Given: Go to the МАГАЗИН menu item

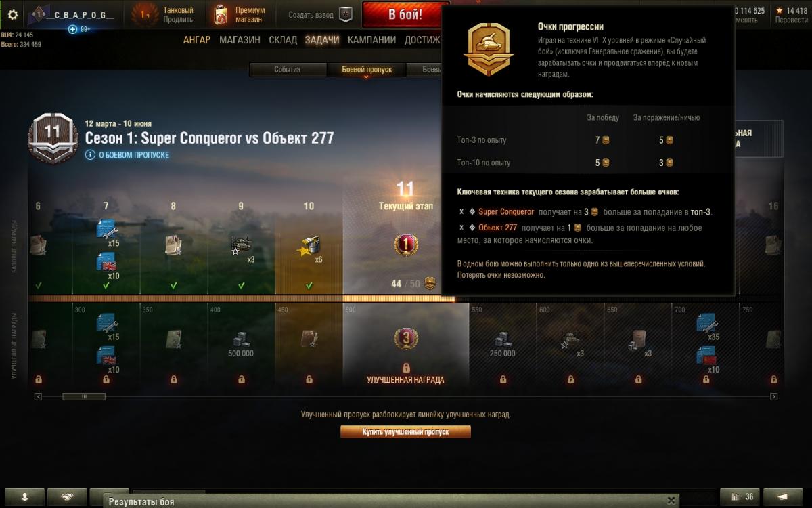Looking at the screenshot, I should coord(240,40).
